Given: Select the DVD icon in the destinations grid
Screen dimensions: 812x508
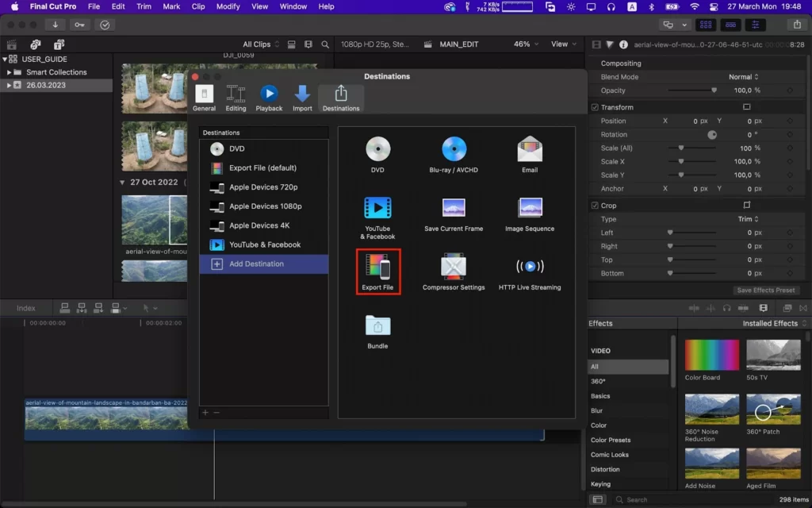Looking at the screenshot, I should (377, 149).
